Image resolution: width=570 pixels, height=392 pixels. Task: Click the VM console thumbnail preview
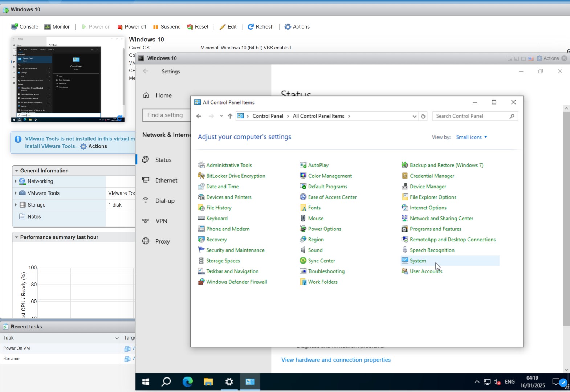(x=68, y=79)
